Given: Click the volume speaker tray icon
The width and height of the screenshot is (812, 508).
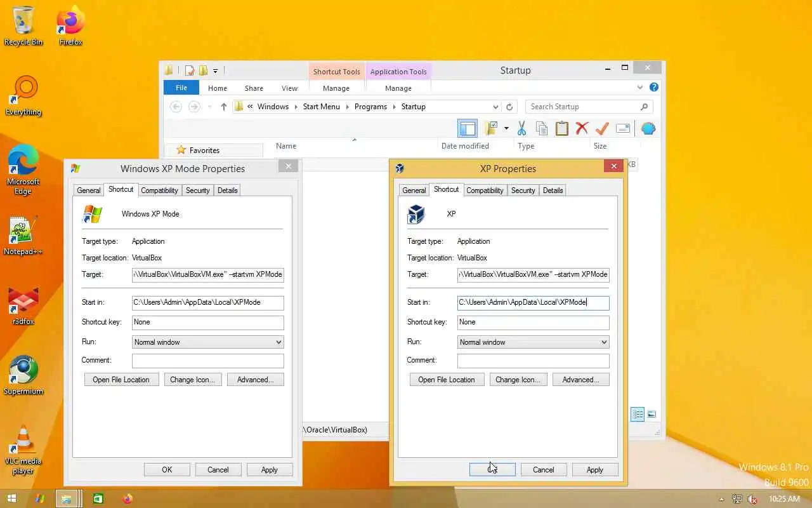Looking at the screenshot, I should (752, 499).
